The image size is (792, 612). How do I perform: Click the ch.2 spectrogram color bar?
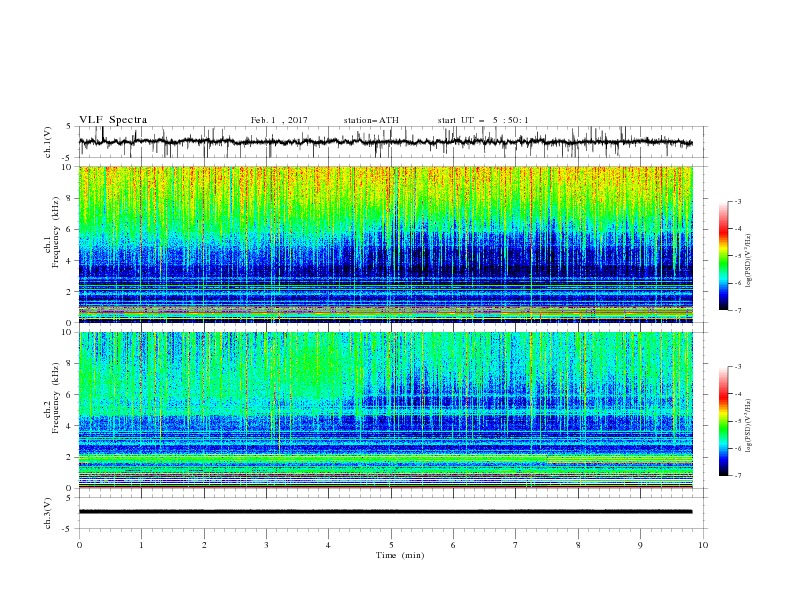(724, 421)
